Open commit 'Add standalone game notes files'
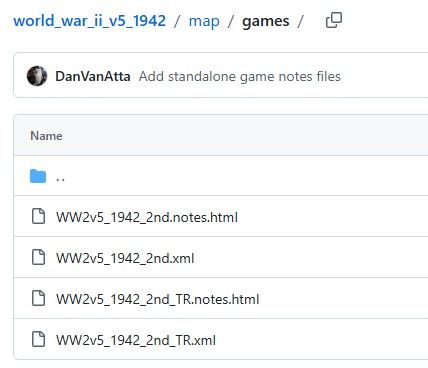Viewport: 428px width, 368px height. [x=240, y=76]
